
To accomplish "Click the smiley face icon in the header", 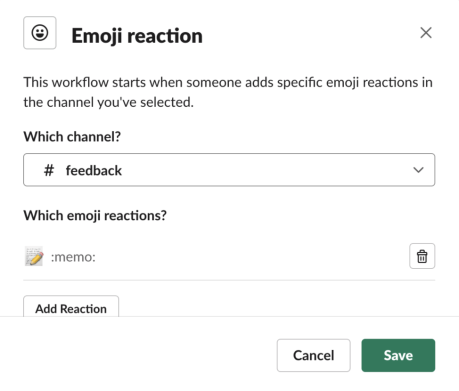I will tap(40, 33).
